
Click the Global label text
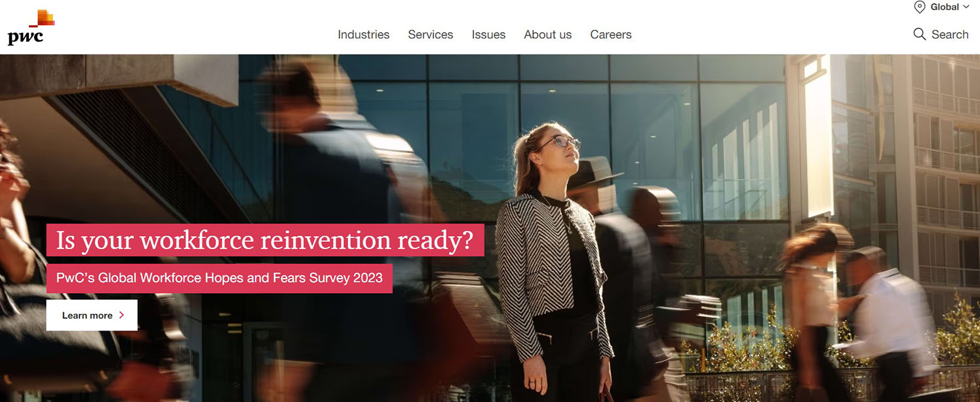(x=945, y=7)
